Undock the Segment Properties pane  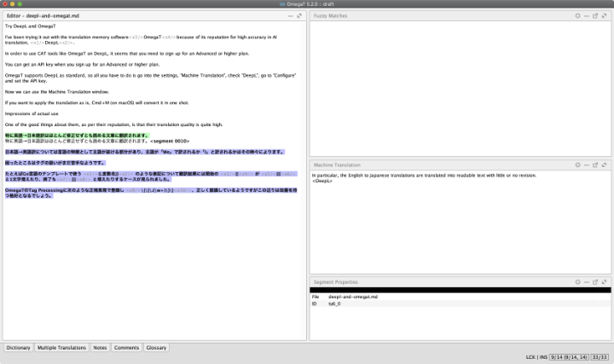click(x=595, y=282)
